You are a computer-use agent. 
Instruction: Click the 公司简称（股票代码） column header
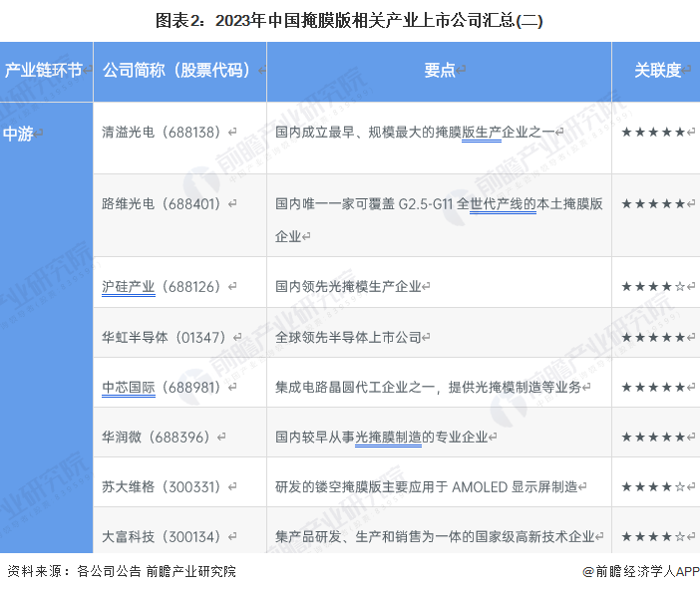(x=179, y=72)
